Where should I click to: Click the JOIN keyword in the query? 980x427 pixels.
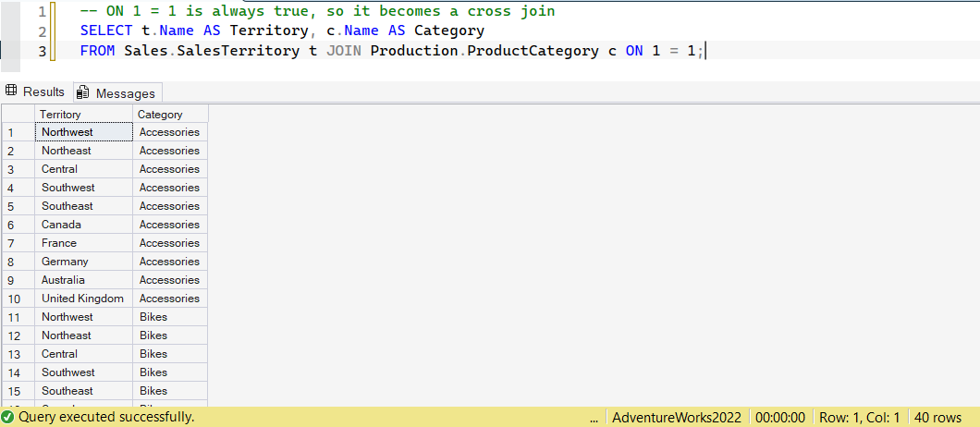(x=343, y=51)
